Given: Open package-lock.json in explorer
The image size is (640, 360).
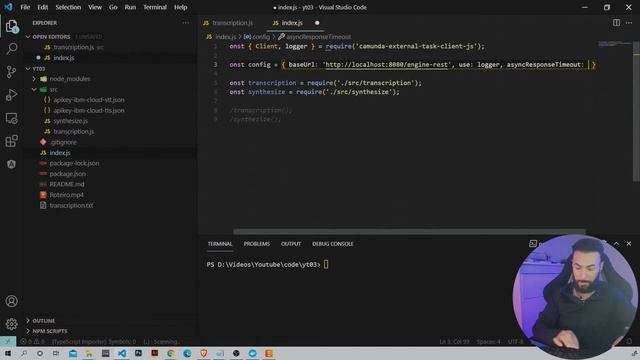Looking at the screenshot, I should pyautogui.click(x=74, y=163).
